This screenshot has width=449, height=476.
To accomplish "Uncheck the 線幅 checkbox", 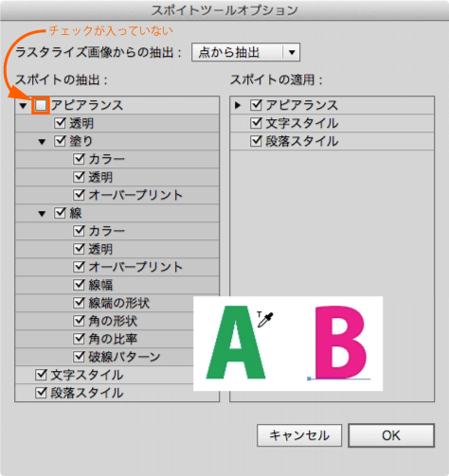I will [79, 285].
